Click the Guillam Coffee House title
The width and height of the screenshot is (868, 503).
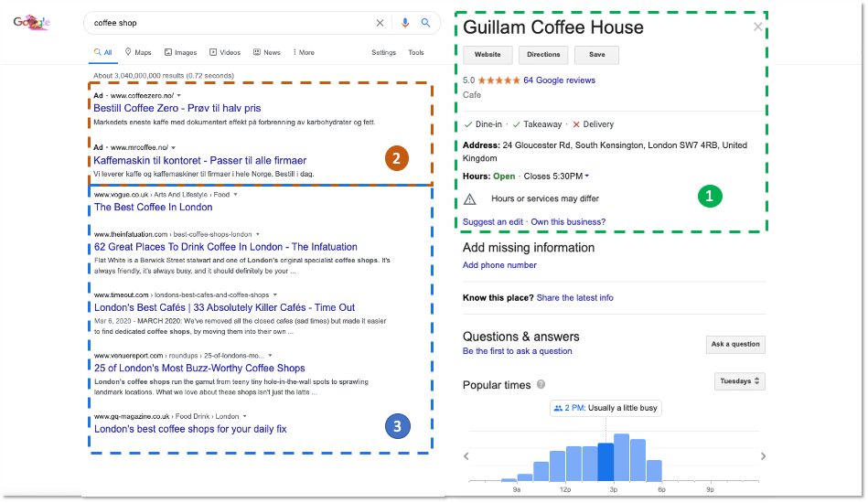tap(553, 27)
